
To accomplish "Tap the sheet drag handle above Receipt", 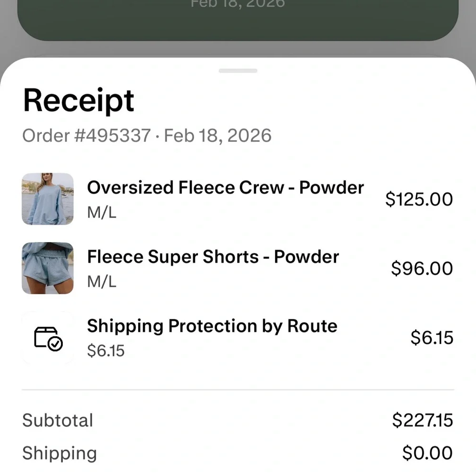I will coord(238,71).
